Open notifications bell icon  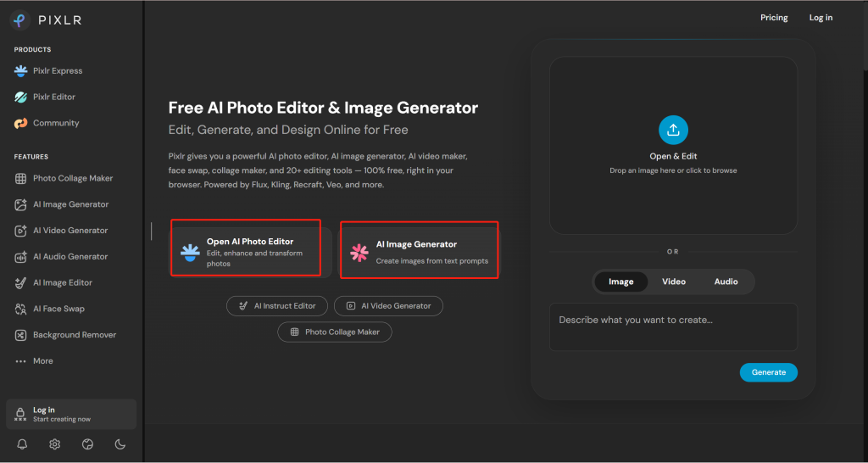[x=22, y=444]
